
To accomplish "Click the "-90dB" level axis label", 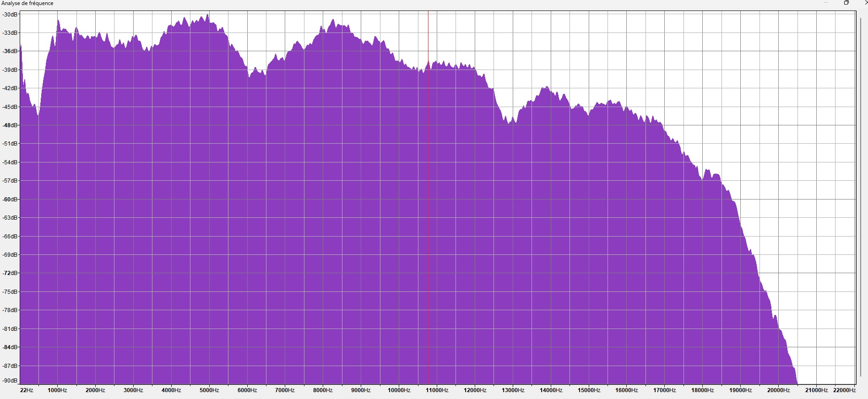I will coord(10,381).
